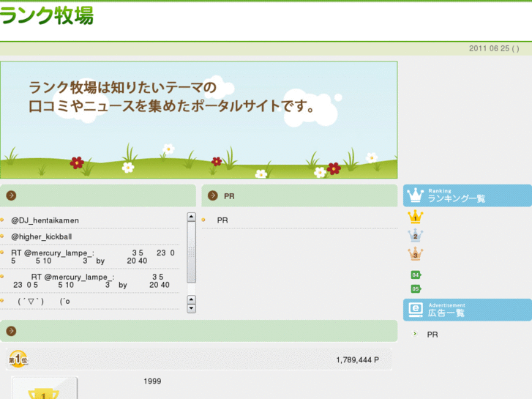Click the silver crown rank 2 icon
The image size is (532, 399).
click(416, 235)
